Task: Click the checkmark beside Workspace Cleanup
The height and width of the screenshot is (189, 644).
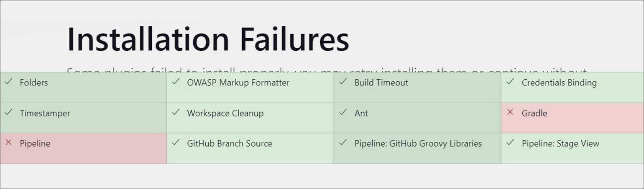Action: coord(176,112)
